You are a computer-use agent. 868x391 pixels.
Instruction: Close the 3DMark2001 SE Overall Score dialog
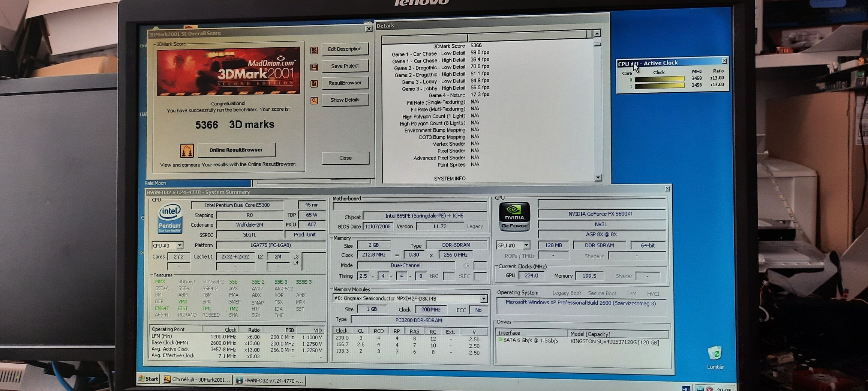coord(369,29)
